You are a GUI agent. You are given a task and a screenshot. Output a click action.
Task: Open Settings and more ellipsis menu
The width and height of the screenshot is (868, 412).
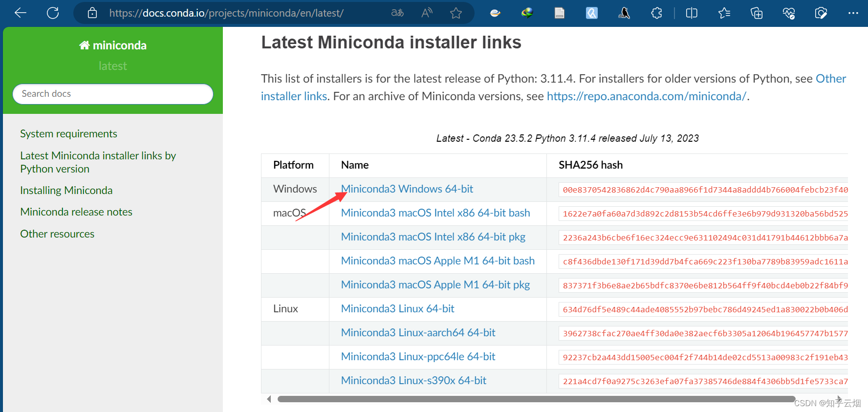(x=853, y=13)
